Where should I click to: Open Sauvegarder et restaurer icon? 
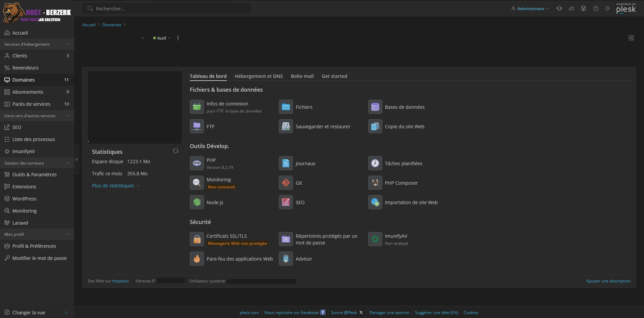click(x=286, y=127)
